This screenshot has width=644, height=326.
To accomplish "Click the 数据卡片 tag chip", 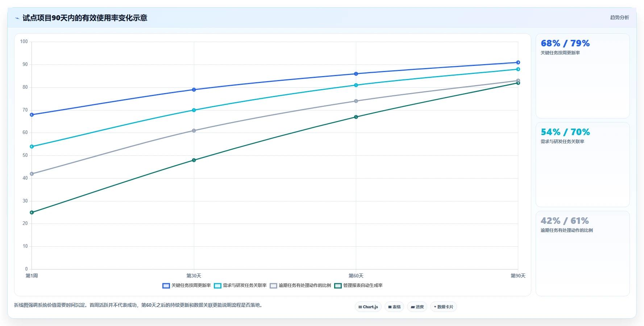I will click(x=444, y=307).
